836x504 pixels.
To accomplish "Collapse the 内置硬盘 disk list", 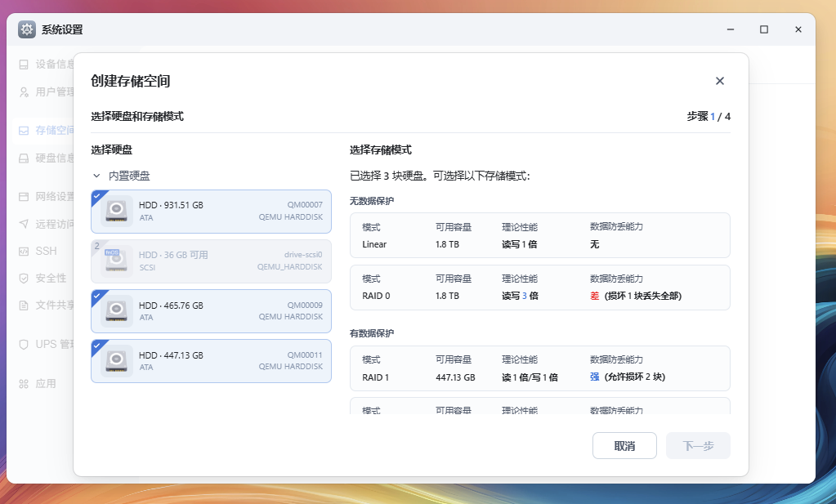I will tap(96, 176).
